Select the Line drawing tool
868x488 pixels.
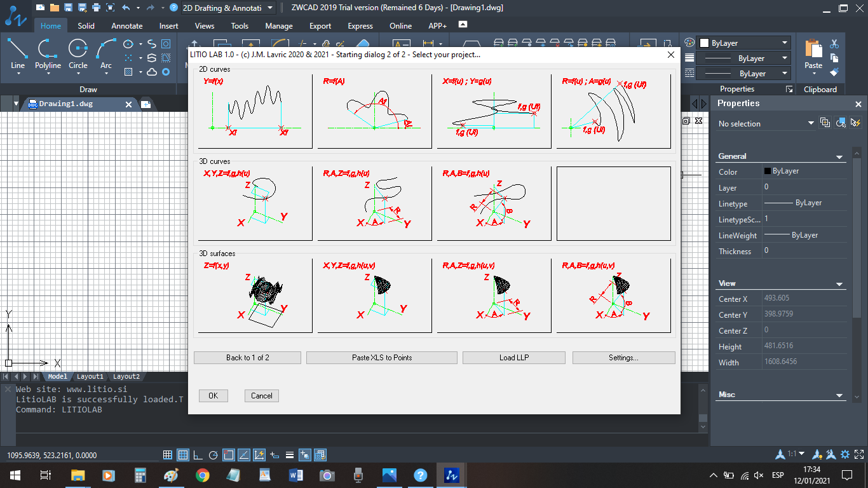pos(18,54)
